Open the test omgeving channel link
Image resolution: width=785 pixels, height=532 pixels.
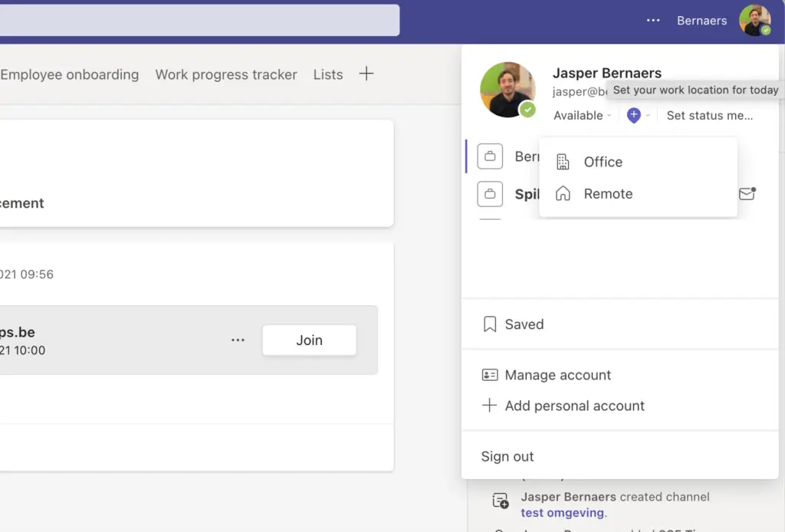562,513
